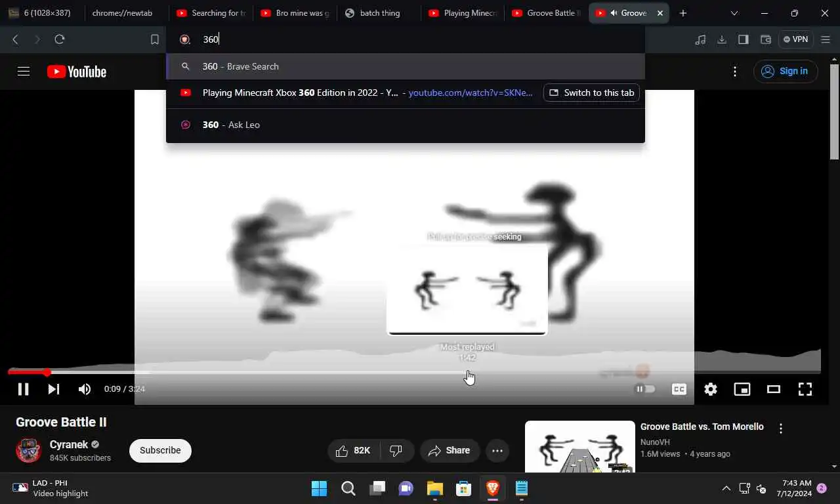Open the Brave VPN button
840x504 pixels.
(796, 39)
